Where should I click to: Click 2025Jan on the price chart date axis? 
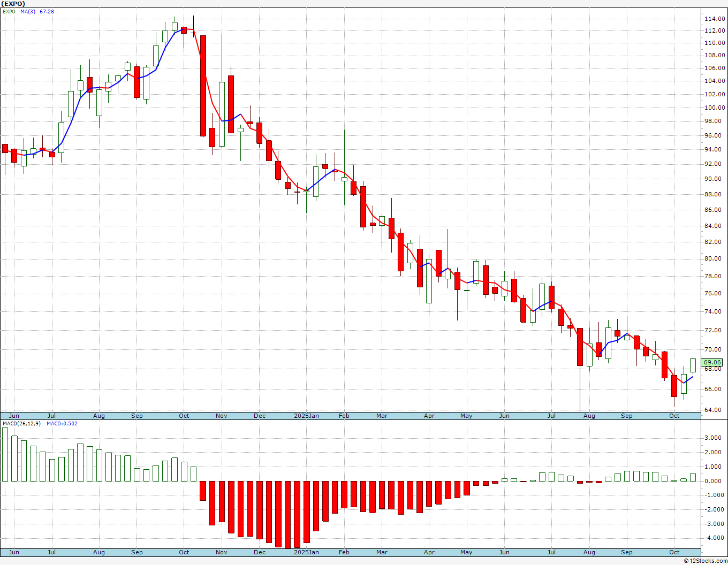[x=307, y=416]
